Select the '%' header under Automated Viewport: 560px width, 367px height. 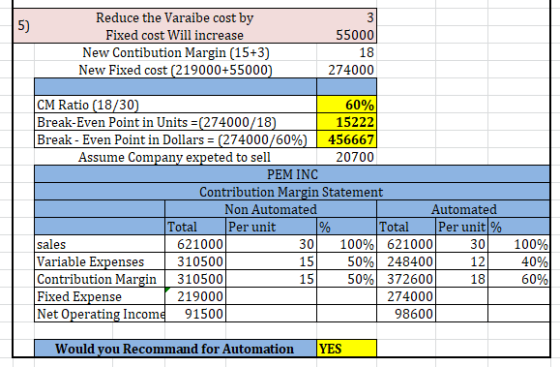click(x=519, y=227)
